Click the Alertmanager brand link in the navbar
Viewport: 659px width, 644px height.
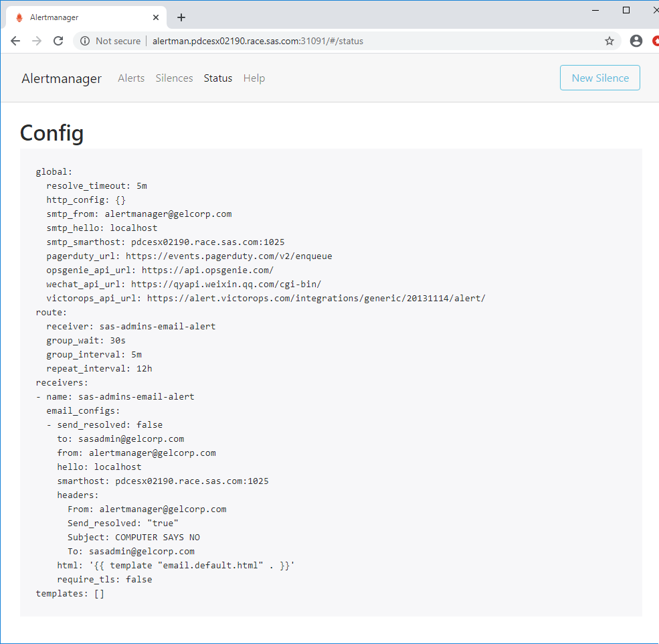point(62,78)
